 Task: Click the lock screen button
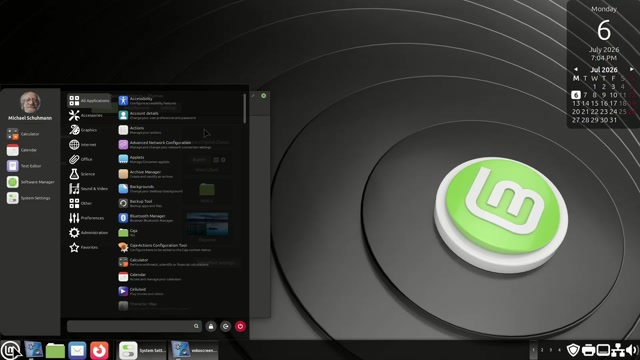click(211, 326)
